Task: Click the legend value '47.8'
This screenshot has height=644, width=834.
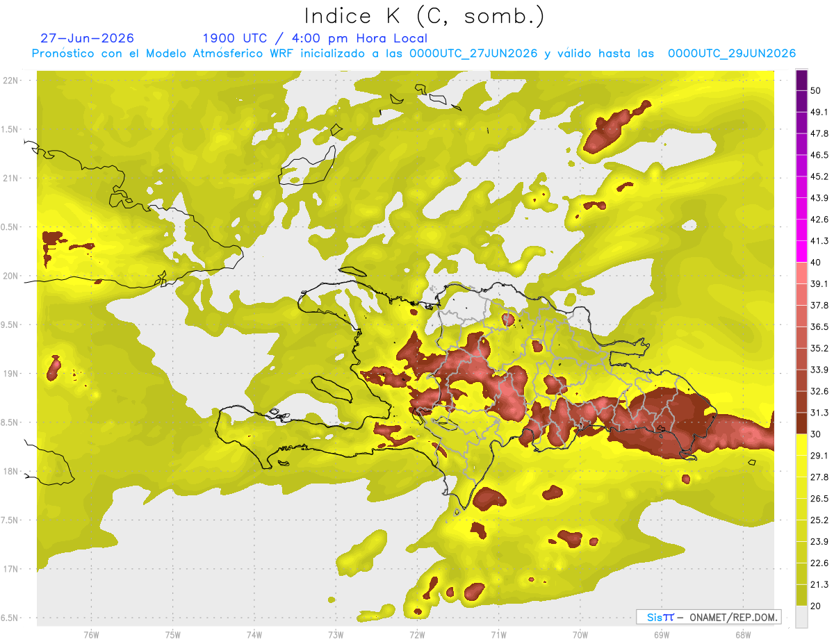Action: pos(819,133)
